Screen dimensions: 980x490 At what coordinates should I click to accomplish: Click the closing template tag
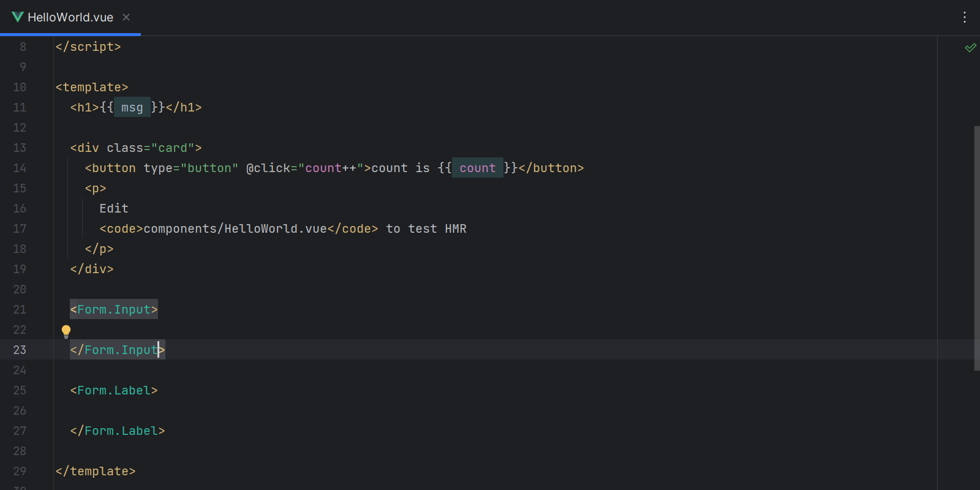click(95, 471)
